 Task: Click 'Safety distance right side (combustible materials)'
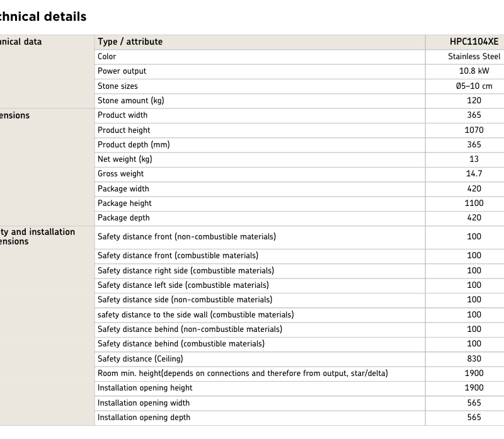(x=185, y=271)
